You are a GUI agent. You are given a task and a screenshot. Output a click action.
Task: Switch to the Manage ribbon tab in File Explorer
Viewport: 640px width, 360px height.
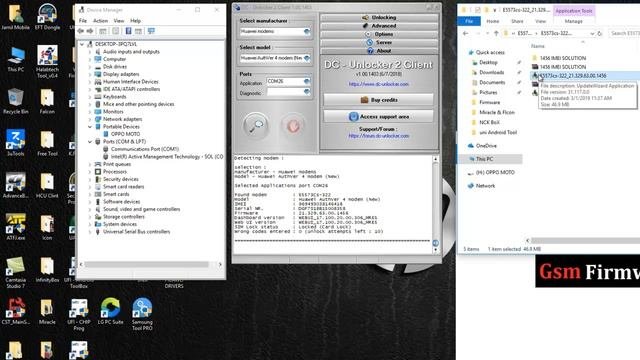click(573, 21)
